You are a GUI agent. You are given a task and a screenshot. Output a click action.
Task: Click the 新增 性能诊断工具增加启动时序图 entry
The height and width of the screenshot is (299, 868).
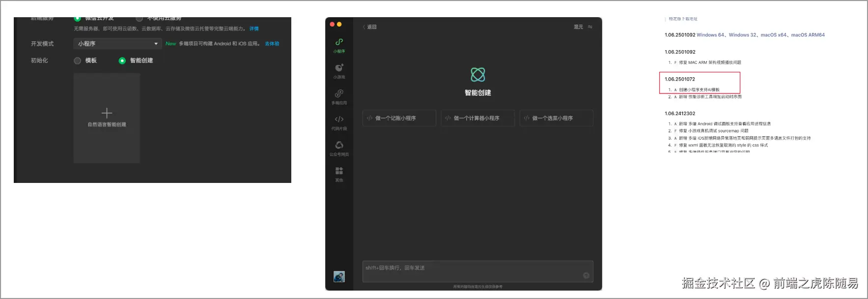pos(710,97)
